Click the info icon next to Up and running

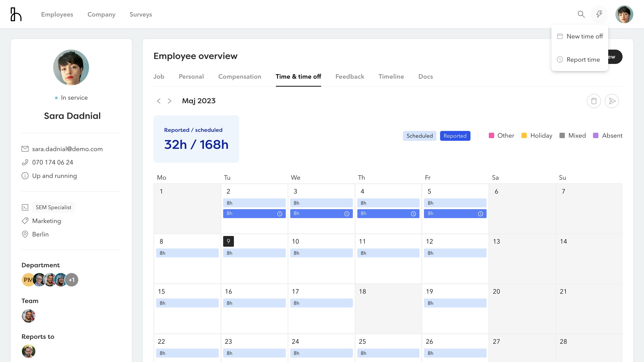25,176
